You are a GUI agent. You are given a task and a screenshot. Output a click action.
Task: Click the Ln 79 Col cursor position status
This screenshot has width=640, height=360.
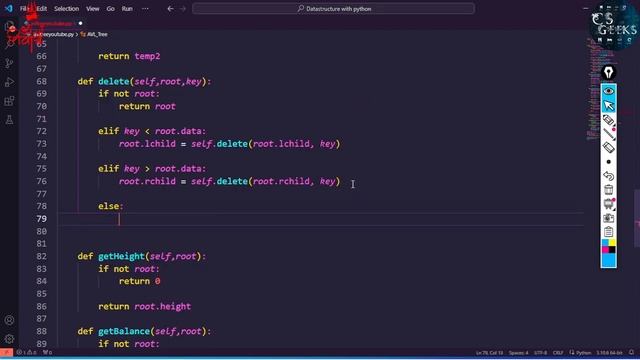(x=489, y=353)
